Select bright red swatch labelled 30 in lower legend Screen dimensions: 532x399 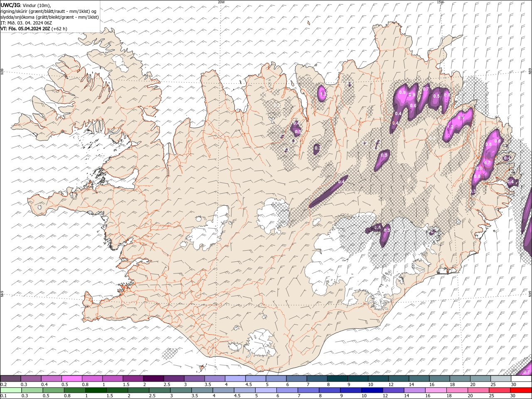pos(520,390)
